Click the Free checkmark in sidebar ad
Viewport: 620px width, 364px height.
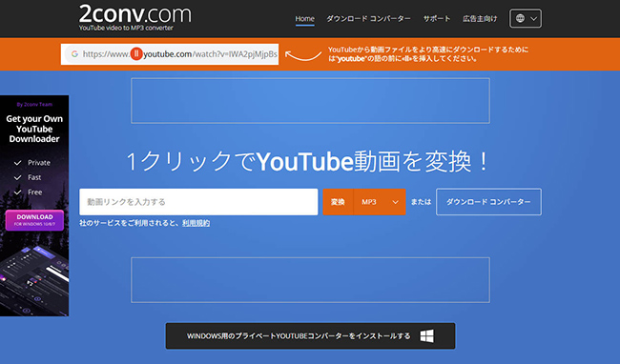(x=17, y=192)
